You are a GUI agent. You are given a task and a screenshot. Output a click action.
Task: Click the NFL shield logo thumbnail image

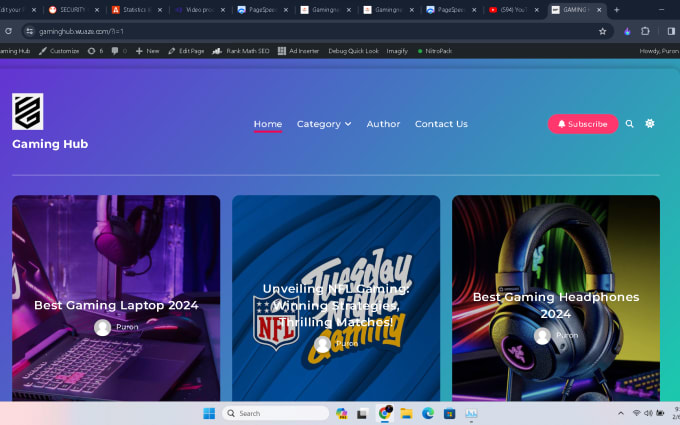point(276,321)
